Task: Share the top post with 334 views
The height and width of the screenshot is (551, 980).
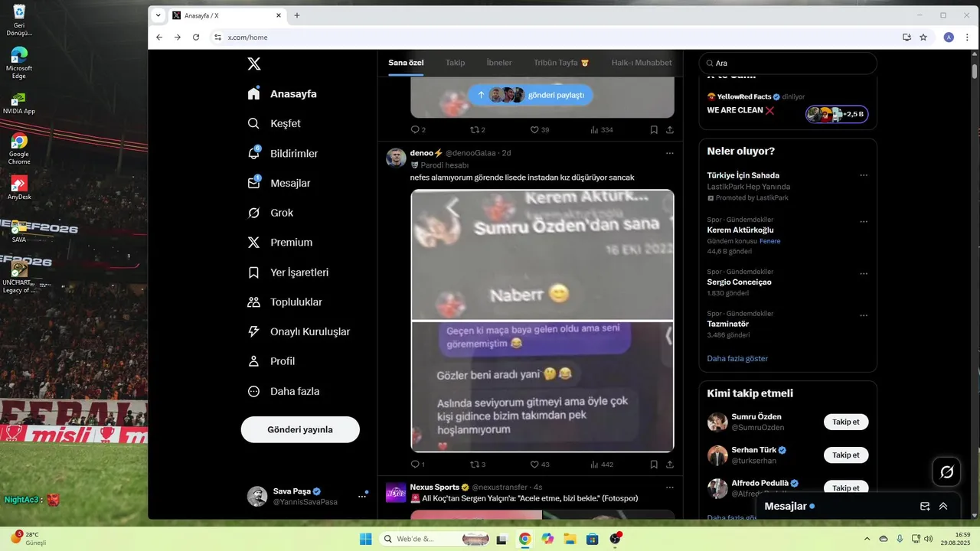Action: (670, 130)
